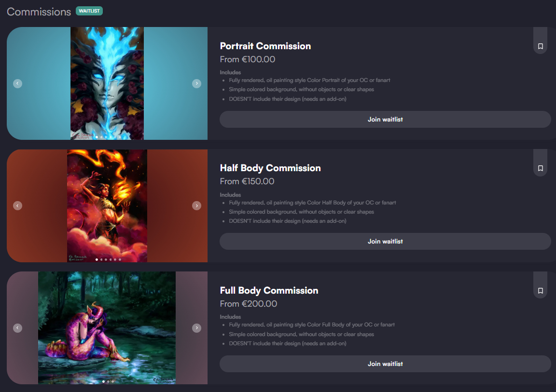Screen dimensions: 556x392
Task: Open the fire dancer half body artwork
Action: pos(107,206)
